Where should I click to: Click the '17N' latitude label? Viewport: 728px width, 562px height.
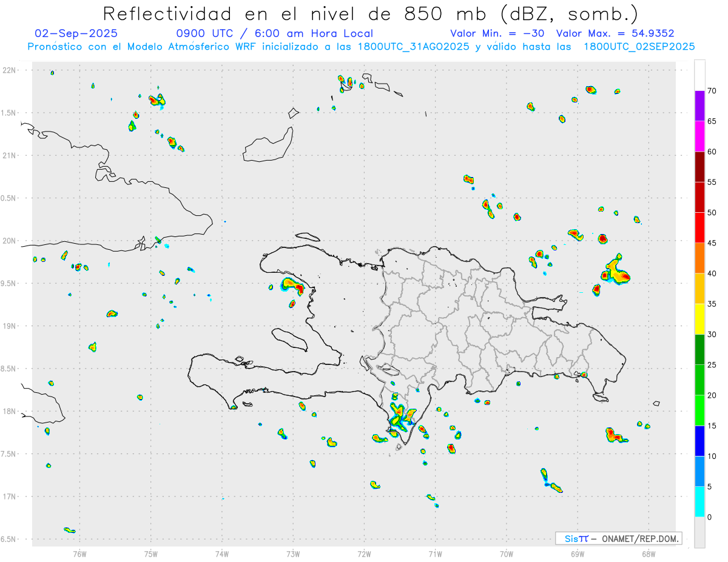(x=8, y=497)
